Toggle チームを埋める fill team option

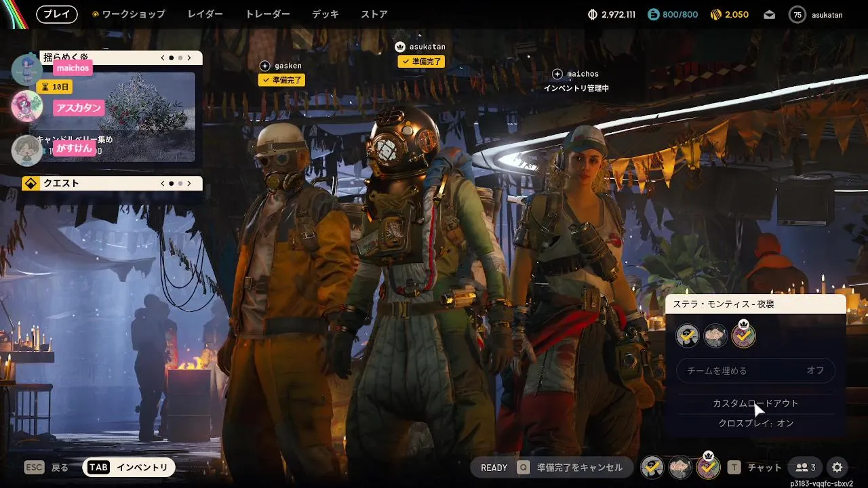[755, 371]
